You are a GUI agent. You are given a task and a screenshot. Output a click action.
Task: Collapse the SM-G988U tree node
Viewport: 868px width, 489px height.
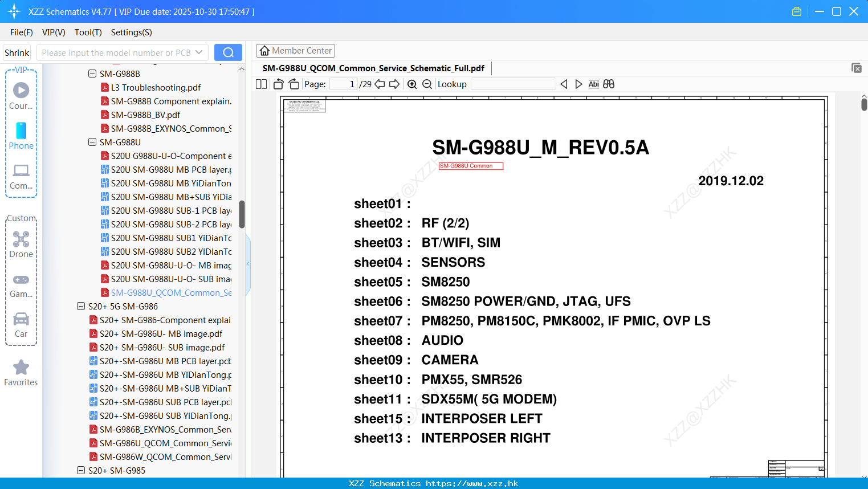pos(92,142)
